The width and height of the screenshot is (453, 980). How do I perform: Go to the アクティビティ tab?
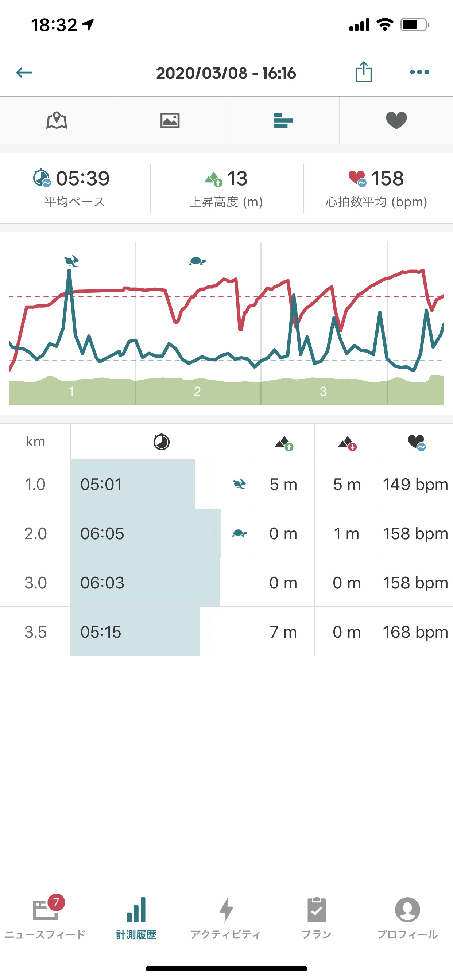226,916
